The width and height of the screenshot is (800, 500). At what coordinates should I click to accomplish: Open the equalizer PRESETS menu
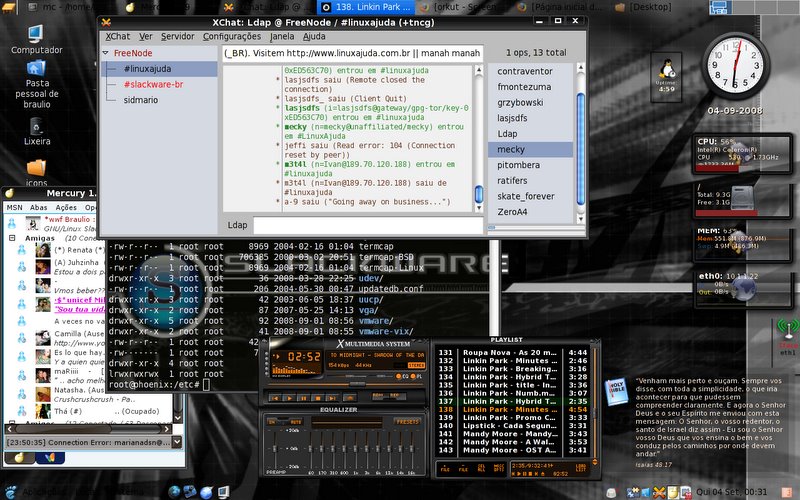[407, 421]
